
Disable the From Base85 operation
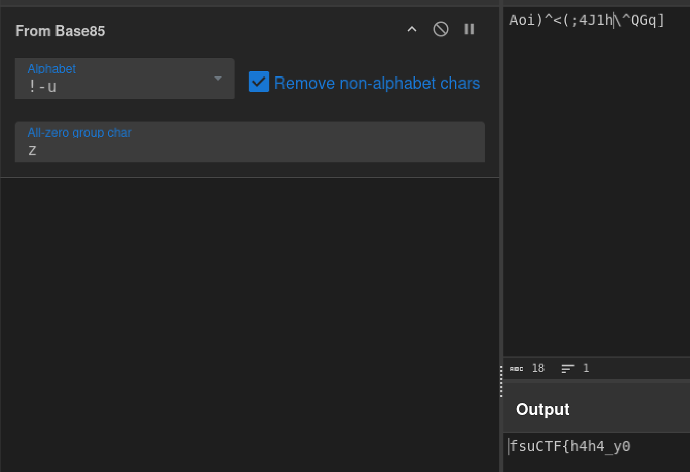click(x=440, y=29)
